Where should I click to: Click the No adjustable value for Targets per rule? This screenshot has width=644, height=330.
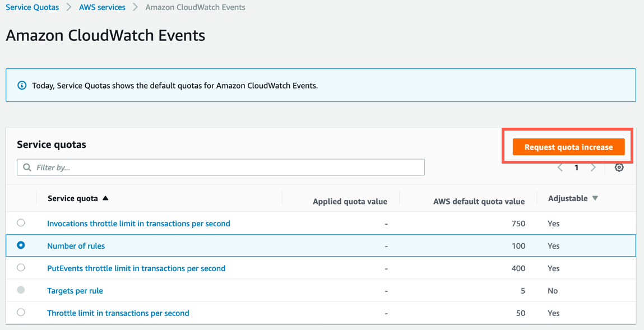[553, 291]
